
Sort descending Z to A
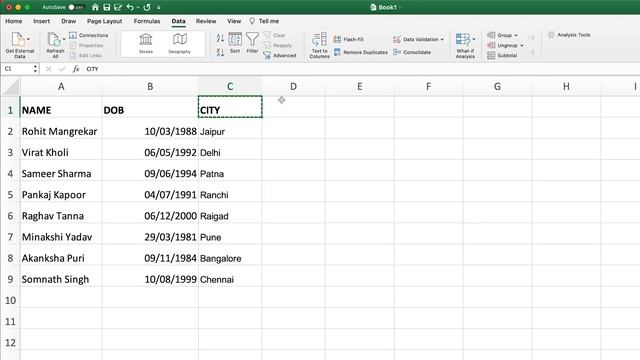pos(220,52)
